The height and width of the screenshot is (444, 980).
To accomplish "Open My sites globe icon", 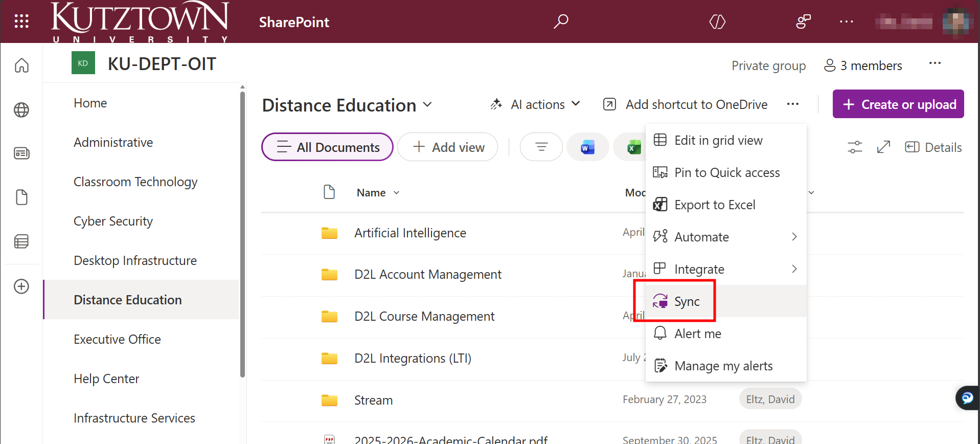I will [21, 110].
